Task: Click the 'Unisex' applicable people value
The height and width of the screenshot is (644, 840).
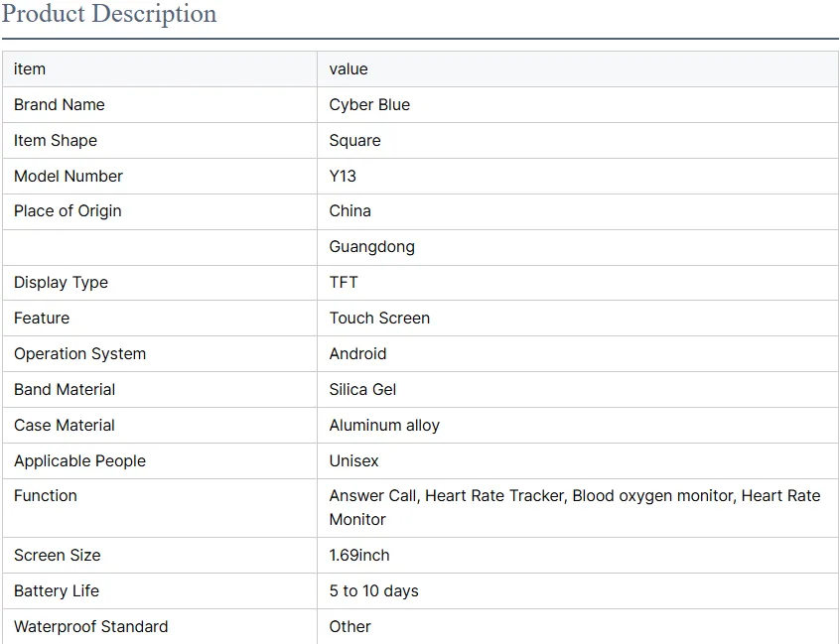Action: 353,461
